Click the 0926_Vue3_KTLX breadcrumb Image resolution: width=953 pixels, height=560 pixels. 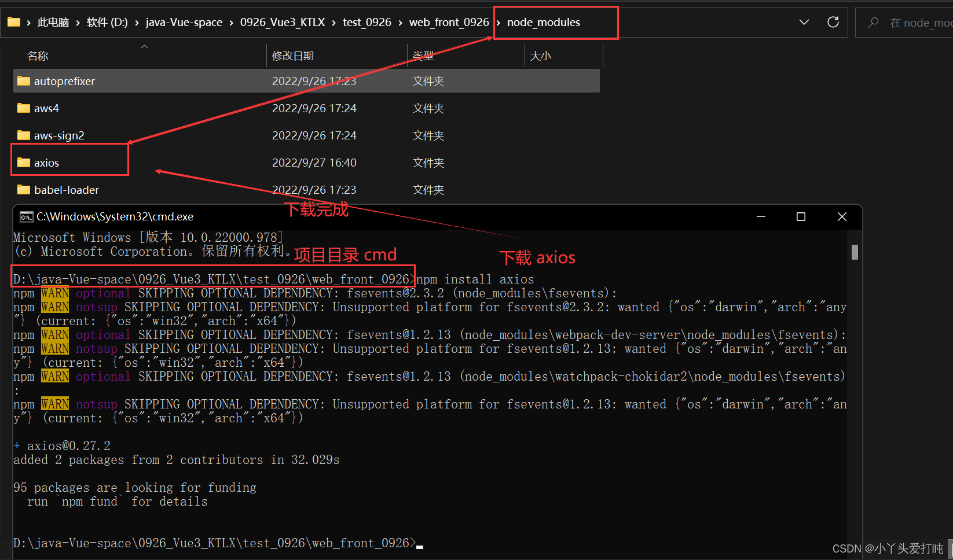pyautogui.click(x=283, y=22)
